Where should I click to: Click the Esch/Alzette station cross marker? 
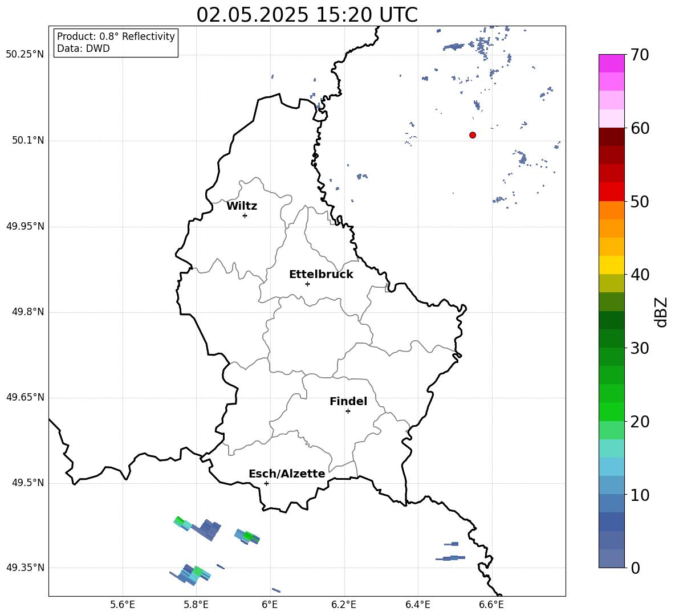pos(266,483)
